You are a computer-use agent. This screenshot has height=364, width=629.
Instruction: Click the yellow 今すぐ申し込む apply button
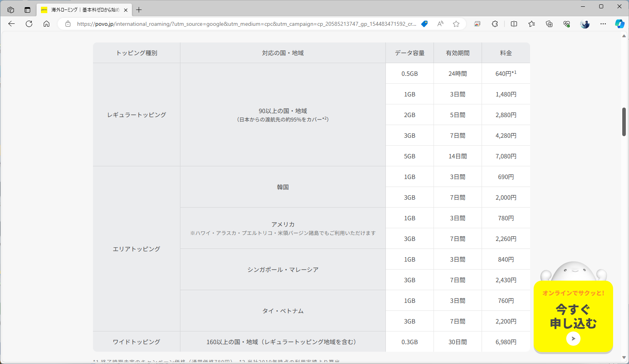pos(573,316)
